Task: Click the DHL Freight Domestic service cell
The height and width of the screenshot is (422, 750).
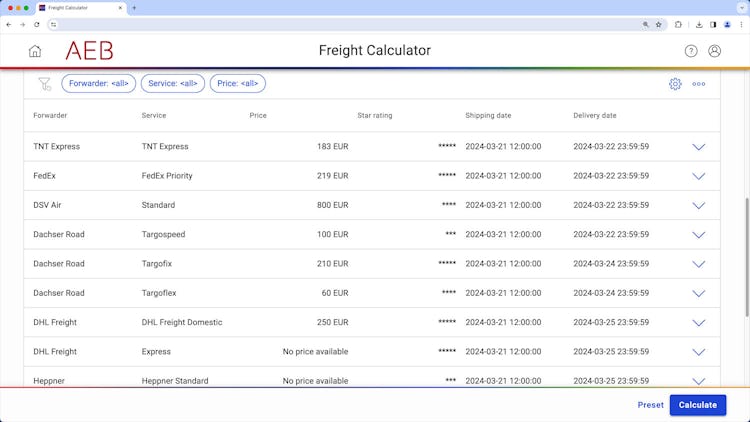Action: tap(182, 322)
